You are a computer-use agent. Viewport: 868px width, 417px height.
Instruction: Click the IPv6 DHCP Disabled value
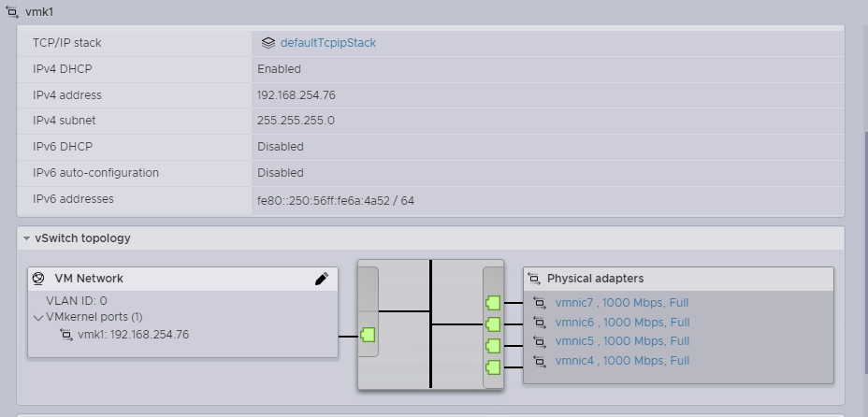coord(280,147)
